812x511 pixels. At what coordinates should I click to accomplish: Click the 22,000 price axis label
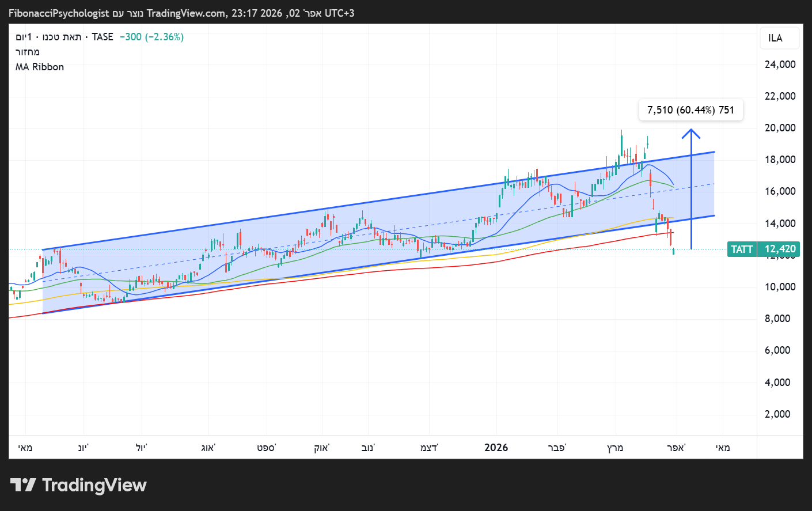tap(780, 96)
